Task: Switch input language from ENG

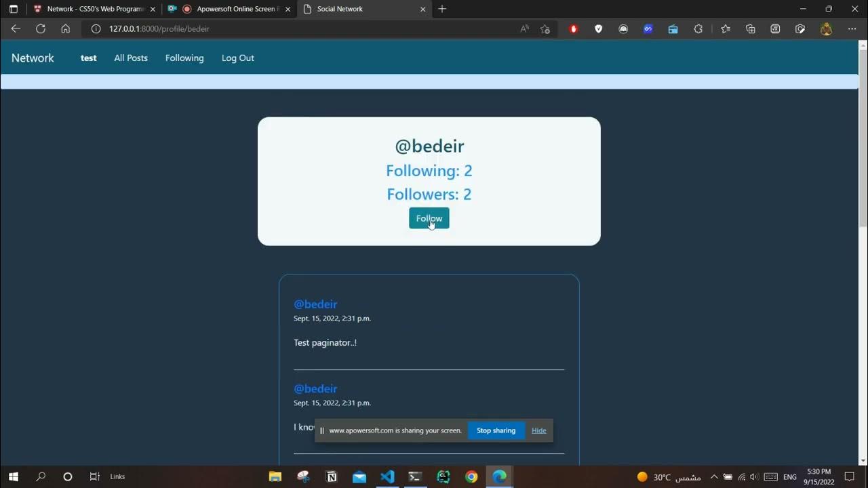Action: click(790, 477)
